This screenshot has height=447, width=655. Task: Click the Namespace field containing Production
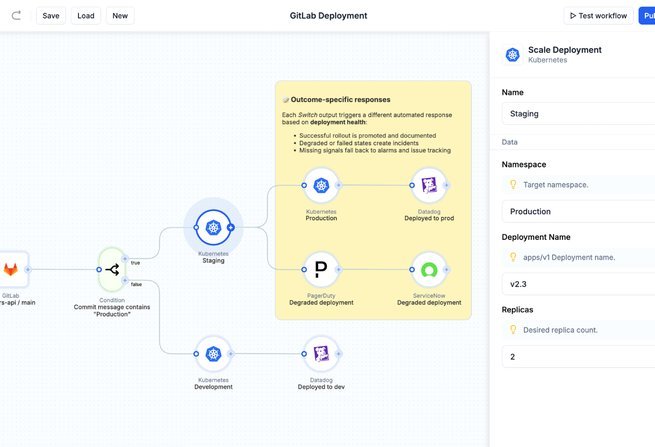pos(578,211)
